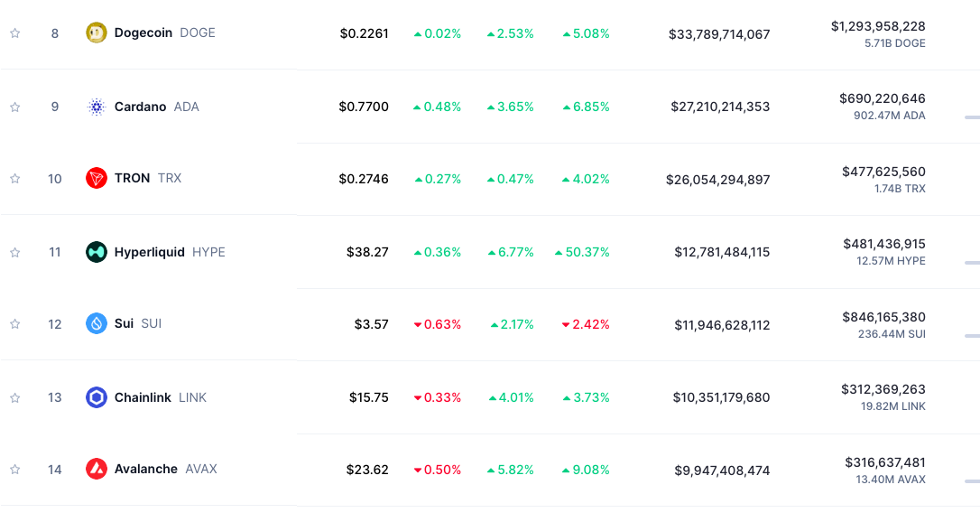The width and height of the screenshot is (980, 522).
Task: Click the Avalanche coin logo
Action: (97, 470)
